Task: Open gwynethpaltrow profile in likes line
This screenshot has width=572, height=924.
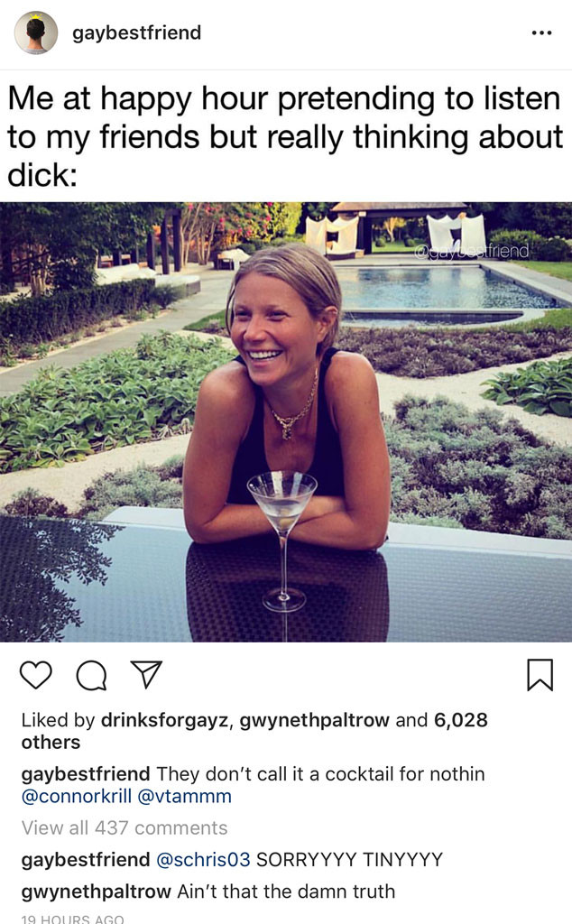Action: (314, 720)
